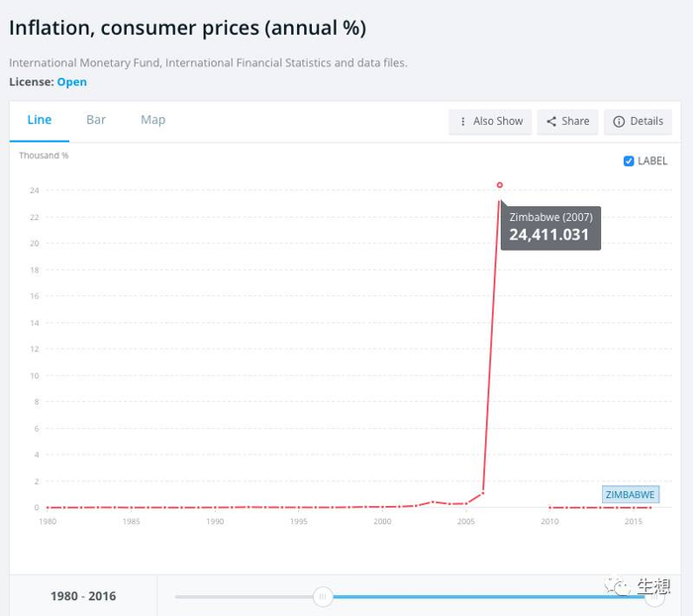Click the 1980 - 2016 range label
693x616 pixels.
(83, 596)
